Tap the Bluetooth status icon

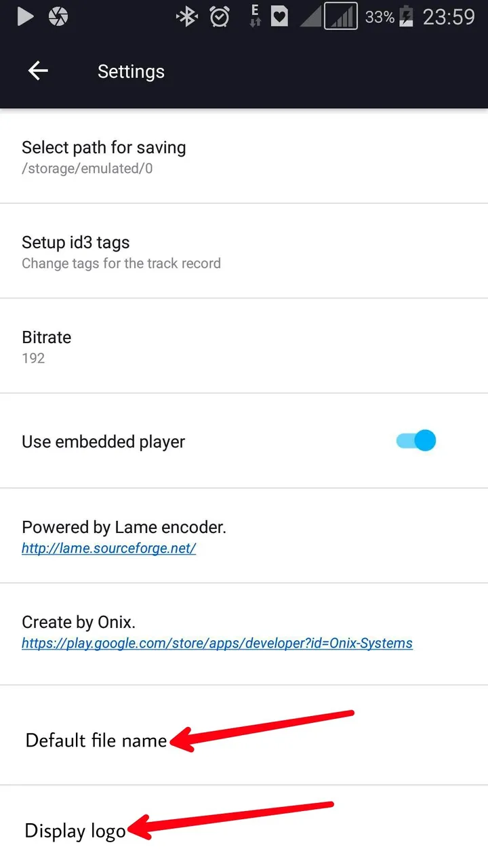click(x=186, y=17)
